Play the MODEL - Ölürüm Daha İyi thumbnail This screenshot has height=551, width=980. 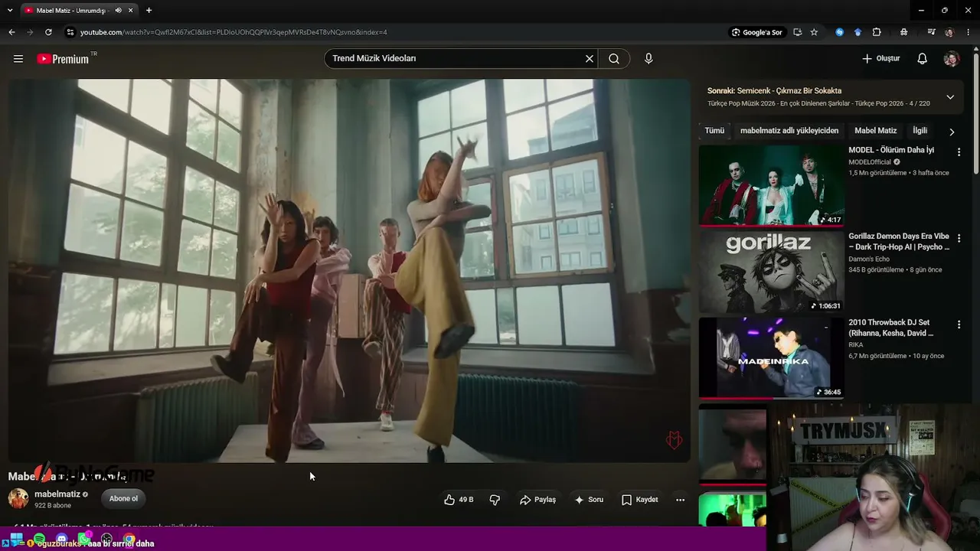coord(771,185)
